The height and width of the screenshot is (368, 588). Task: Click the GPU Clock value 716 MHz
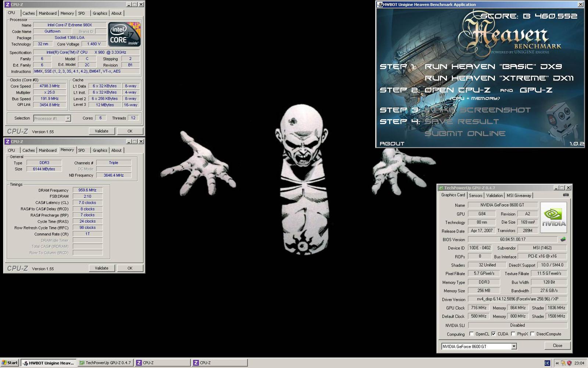tap(478, 308)
